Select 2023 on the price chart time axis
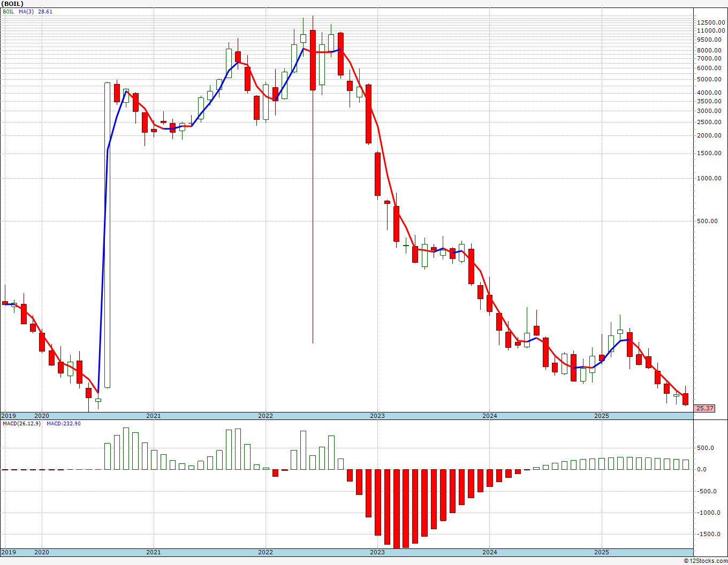The image size is (728, 565). coord(377,416)
